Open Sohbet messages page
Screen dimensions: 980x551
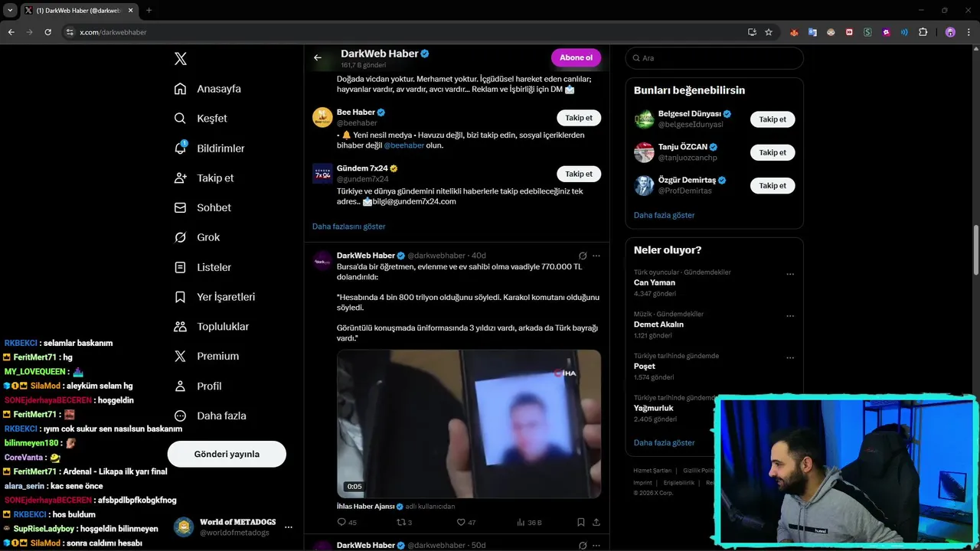202,207
